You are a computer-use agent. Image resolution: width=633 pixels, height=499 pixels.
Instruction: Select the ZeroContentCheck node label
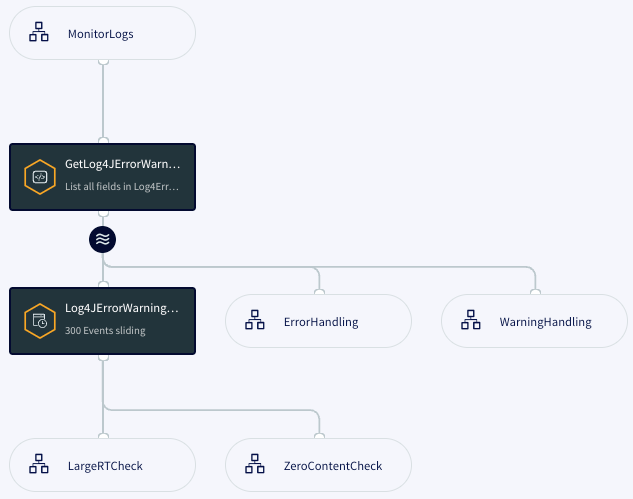(x=334, y=466)
